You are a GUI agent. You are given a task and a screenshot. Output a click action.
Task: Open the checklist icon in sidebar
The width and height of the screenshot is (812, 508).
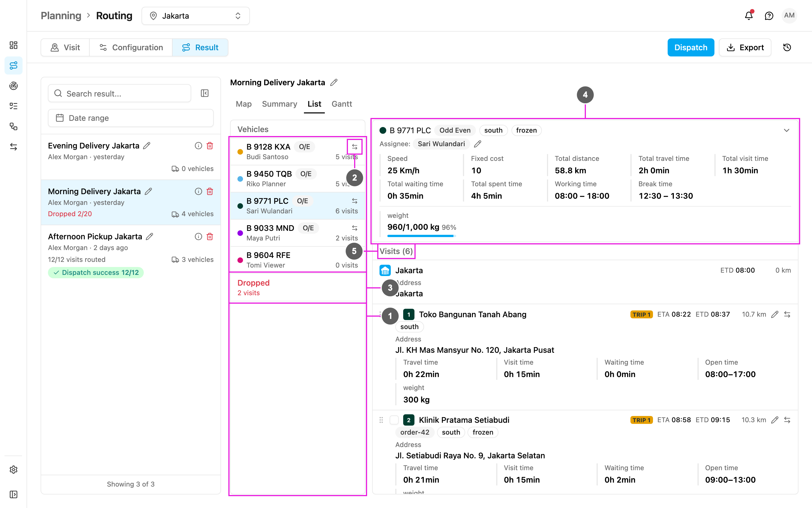14,106
